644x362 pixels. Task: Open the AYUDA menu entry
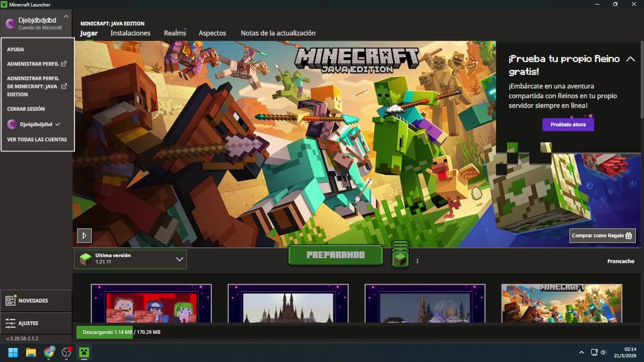click(x=16, y=49)
